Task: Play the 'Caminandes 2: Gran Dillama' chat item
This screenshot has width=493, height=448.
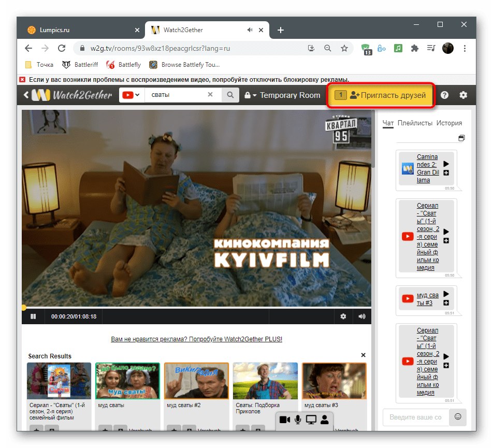Action: (446, 164)
